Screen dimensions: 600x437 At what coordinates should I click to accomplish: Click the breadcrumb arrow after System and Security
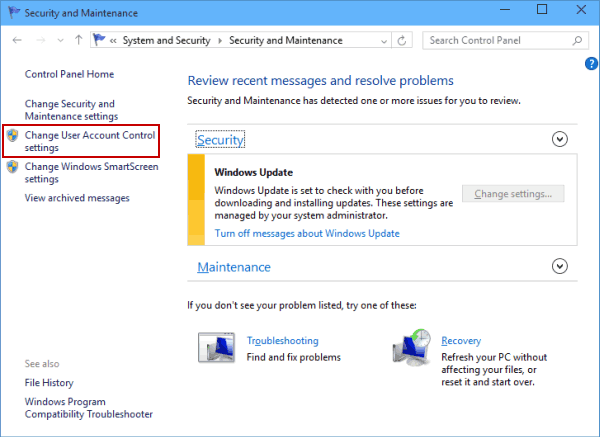[220, 41]
